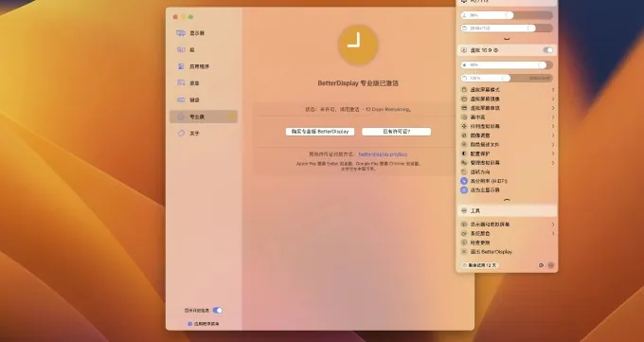Toggle the 虚拟 16:9 virtual screen switch
This screenshot has height=342, width=644.
click(548, 50)
